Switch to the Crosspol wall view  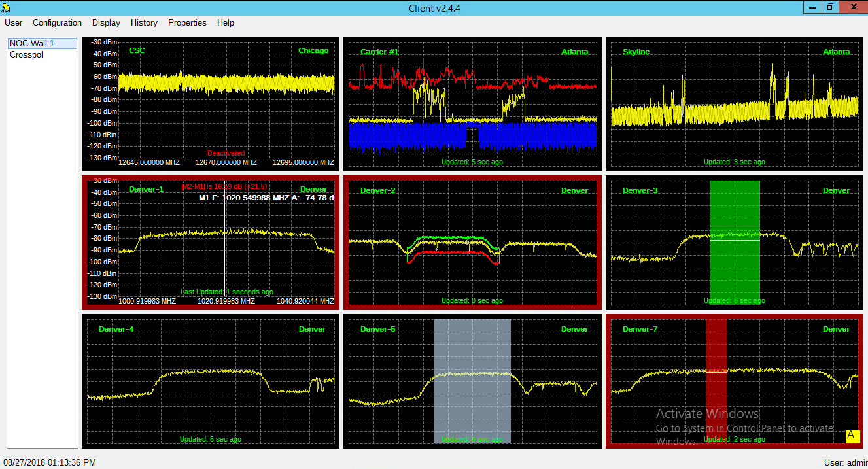pyautogui.click(x=26, y=54)
